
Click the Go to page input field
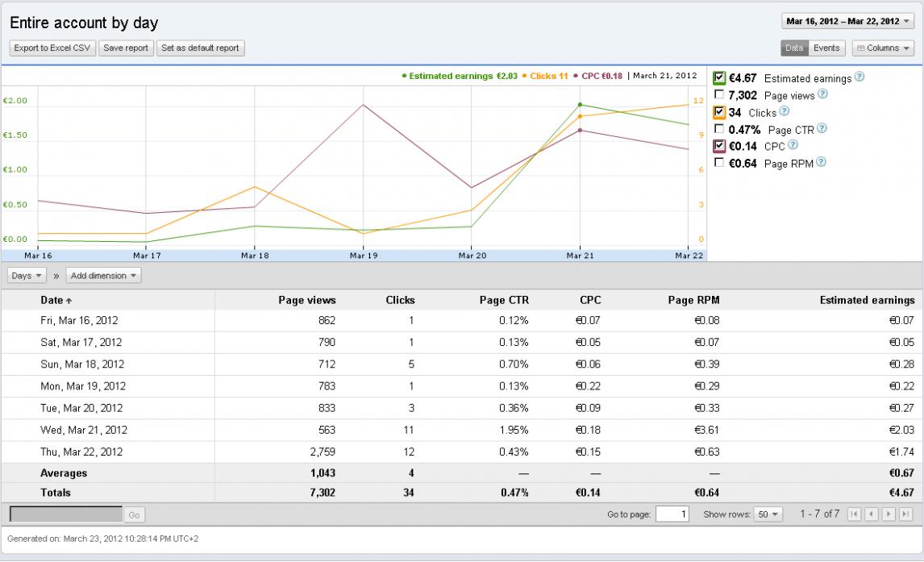[672, 514]
